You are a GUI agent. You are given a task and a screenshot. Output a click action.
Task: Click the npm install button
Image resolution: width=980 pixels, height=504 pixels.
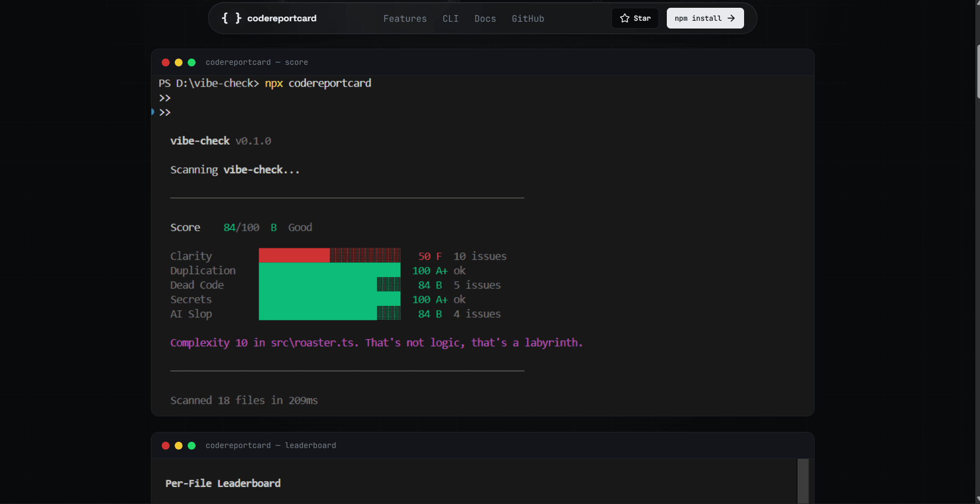coord(705,18)
